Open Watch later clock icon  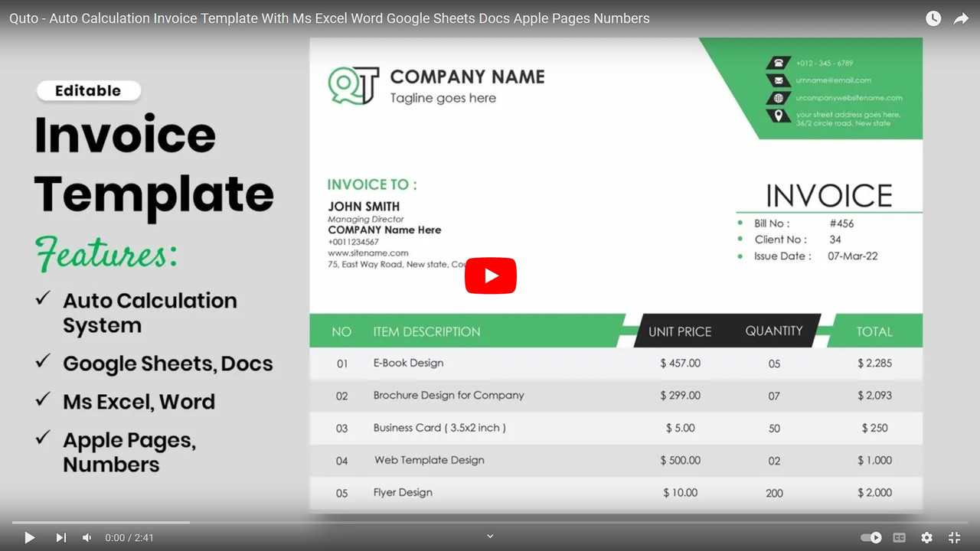click(933, 18)
